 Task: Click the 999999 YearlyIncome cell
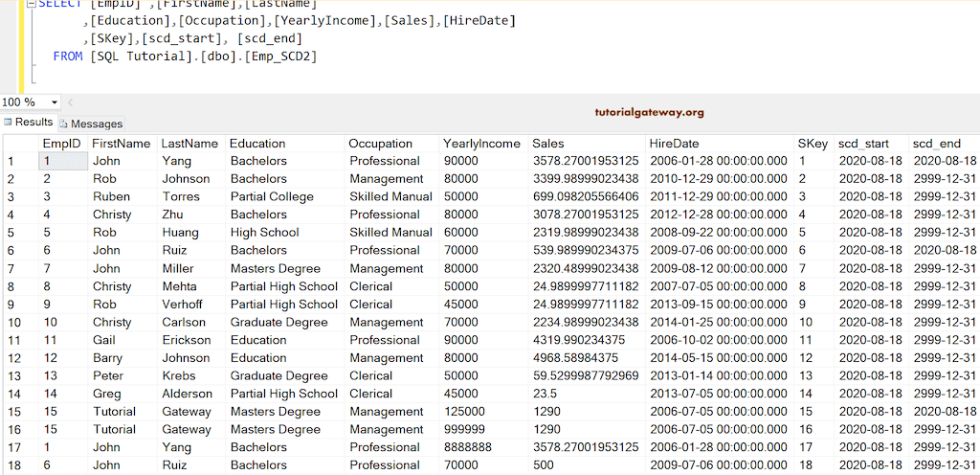(x=465, y=429)
